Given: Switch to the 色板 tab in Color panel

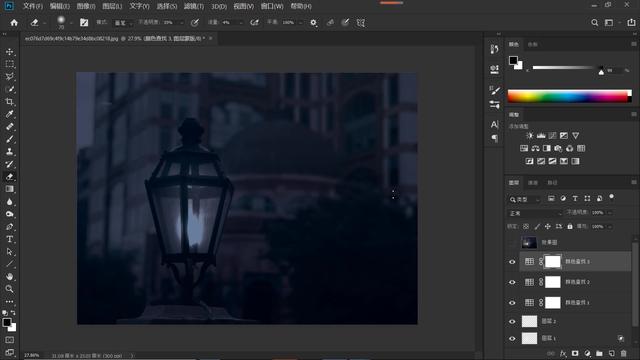Looking at the screenshot, I should point(533,44).
